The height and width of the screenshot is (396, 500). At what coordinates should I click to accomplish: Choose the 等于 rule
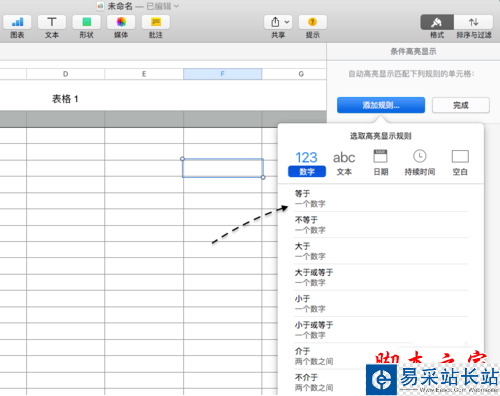tap(381, 199)
